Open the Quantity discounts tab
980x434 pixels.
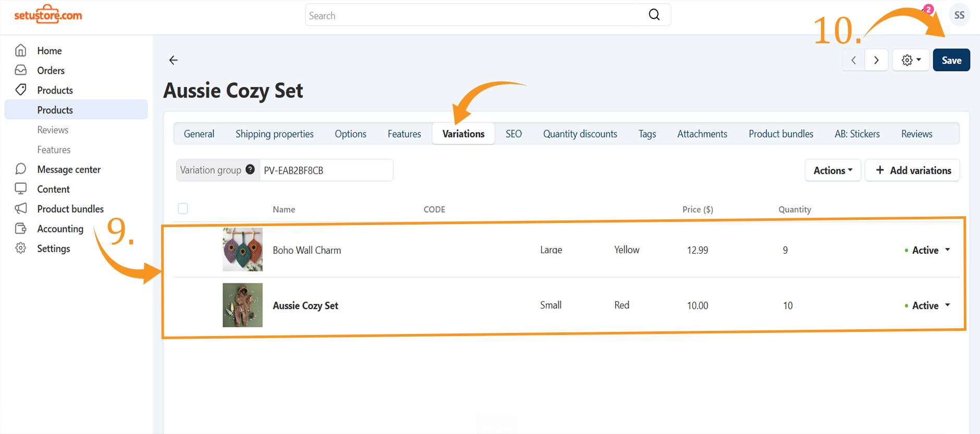pyautogui.click(x=580, y=134)
